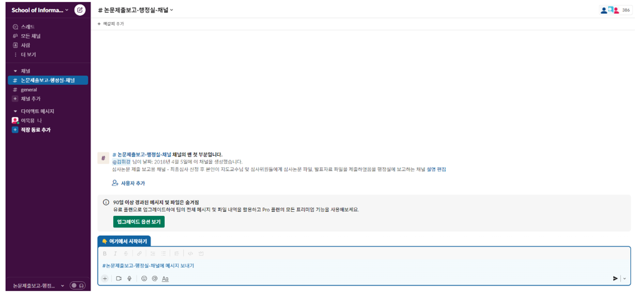Toggle the huddle headphone switch

click(78, 286)
